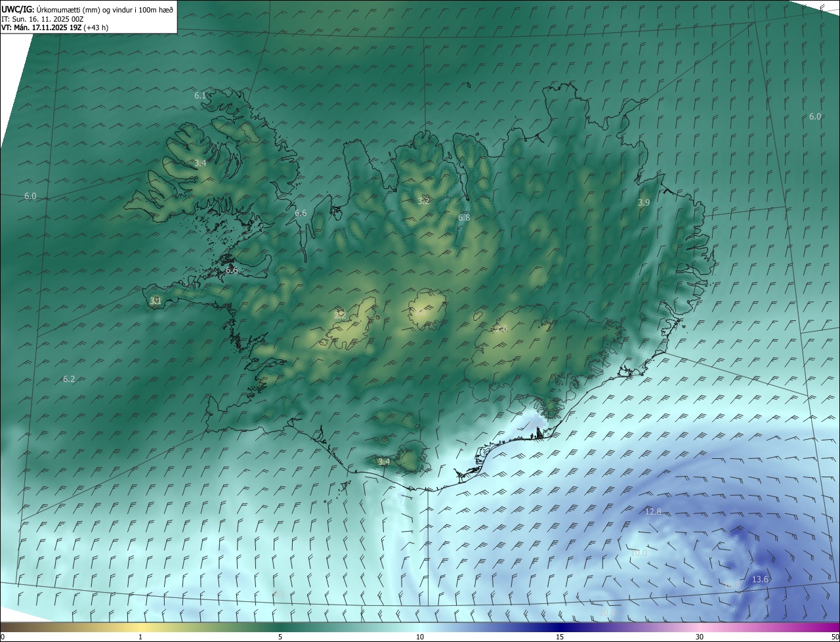Click the 3.2 value in north Iceland

423,201
